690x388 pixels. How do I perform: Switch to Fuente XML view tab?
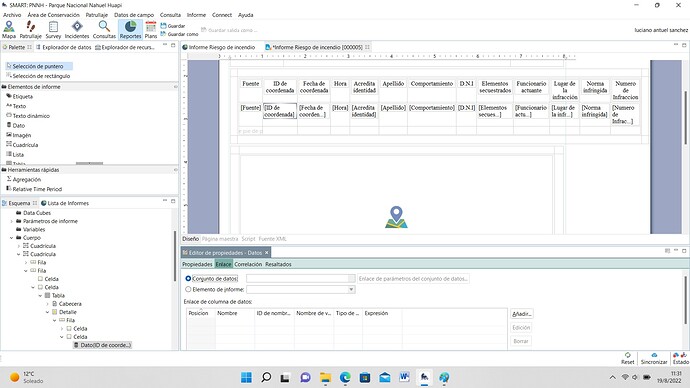click(272, 239)
